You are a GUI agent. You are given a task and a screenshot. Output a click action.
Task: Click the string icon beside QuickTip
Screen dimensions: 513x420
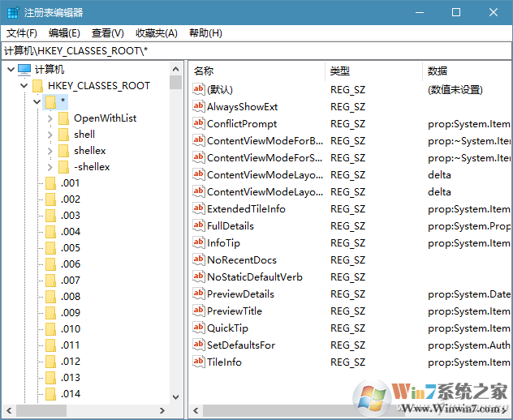coord(199,328)
